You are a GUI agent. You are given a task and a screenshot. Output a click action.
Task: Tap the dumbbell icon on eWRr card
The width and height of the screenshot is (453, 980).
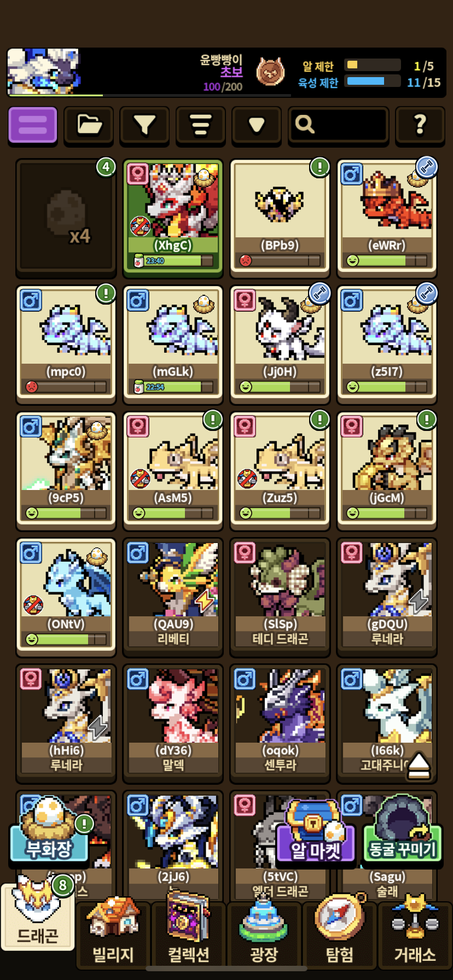[427, 167]
